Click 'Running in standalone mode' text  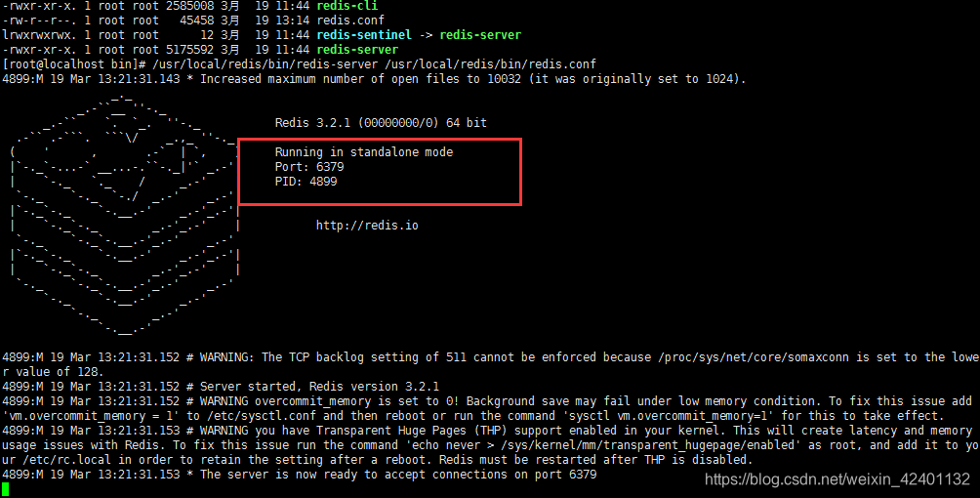364,152
